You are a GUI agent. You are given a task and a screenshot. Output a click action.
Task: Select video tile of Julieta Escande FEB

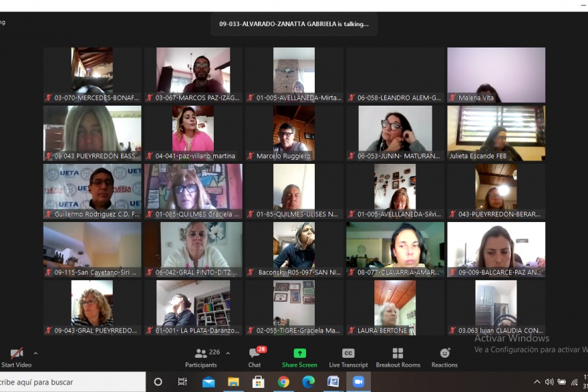496,133
